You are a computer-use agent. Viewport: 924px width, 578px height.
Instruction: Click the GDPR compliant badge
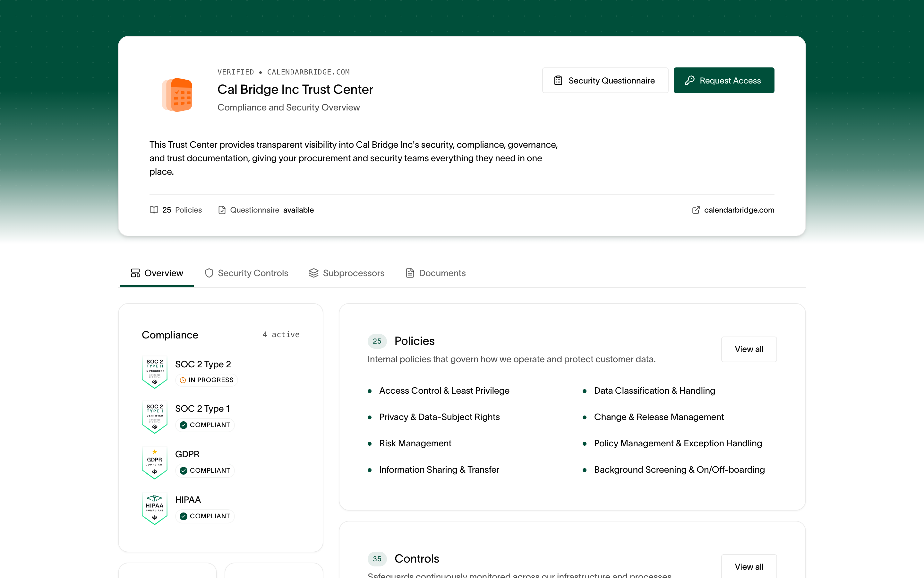click(155, 462)
